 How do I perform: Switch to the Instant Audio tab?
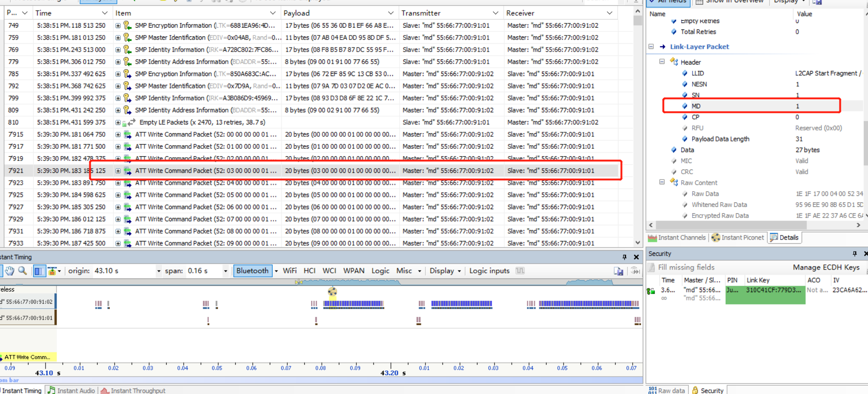71,390
